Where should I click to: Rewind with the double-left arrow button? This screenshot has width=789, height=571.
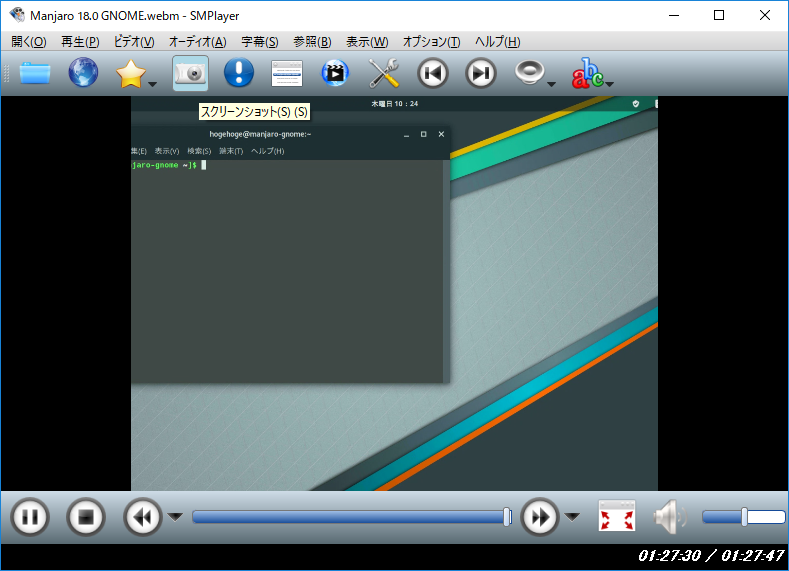point(142,517)
